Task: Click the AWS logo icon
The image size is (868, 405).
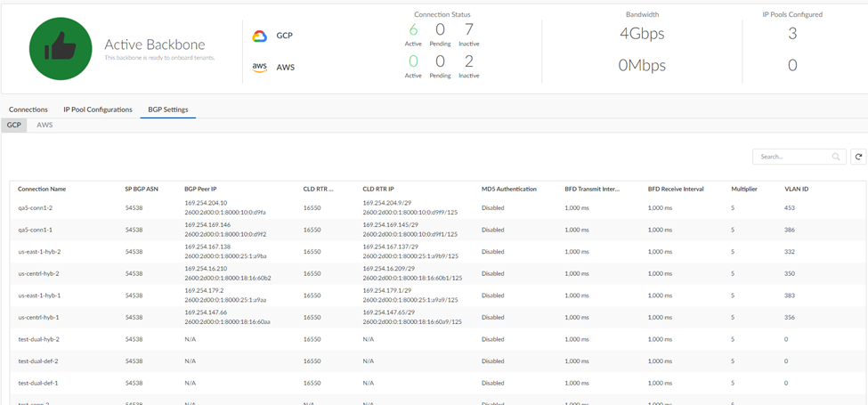Action: [x=259, y=68]
